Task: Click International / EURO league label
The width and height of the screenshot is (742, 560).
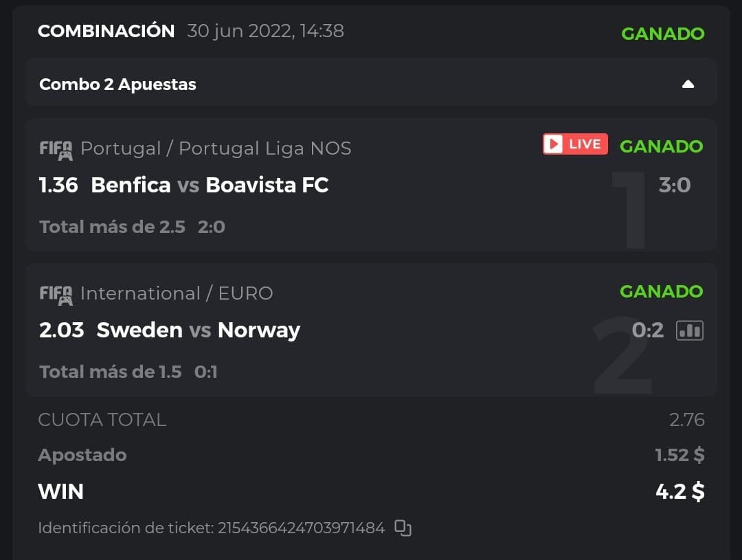Action: [x=177, y=293]
